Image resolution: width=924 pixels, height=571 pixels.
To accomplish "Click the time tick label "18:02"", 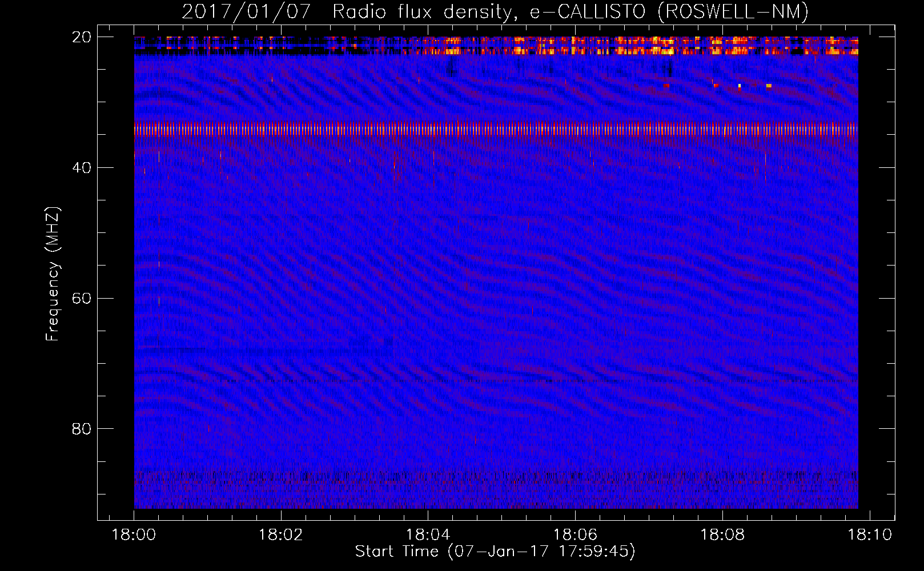I will (x=281, y=535).
